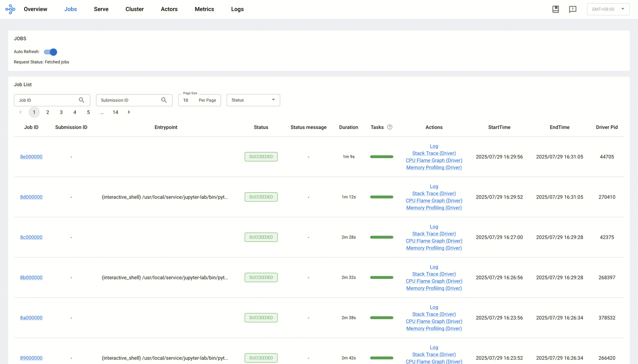Open Memory Profiling for job 8a000000
Screen dimensions: 638x364
pos(434,329)
